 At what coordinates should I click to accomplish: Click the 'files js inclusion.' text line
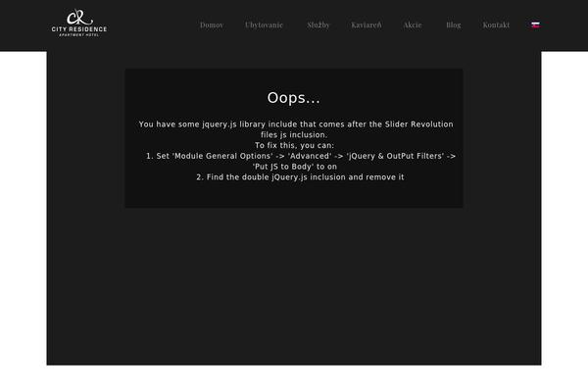click(294, 134)
